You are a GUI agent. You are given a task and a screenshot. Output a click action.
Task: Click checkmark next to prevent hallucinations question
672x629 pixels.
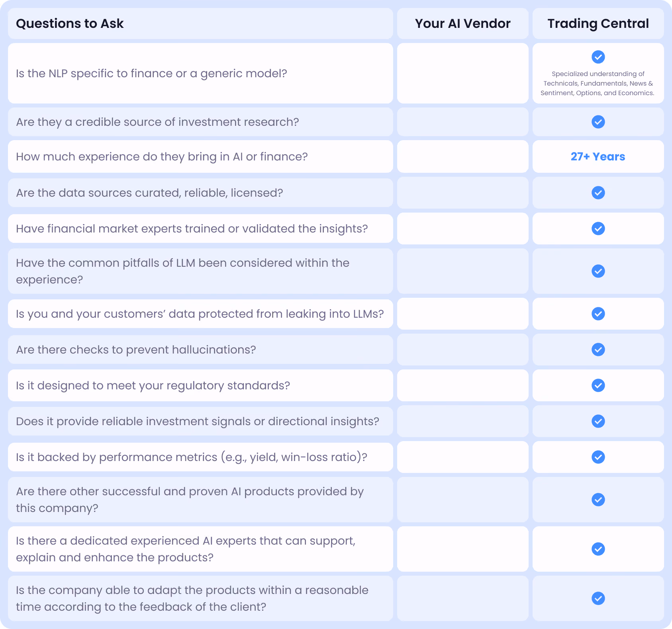pos(598,350)
